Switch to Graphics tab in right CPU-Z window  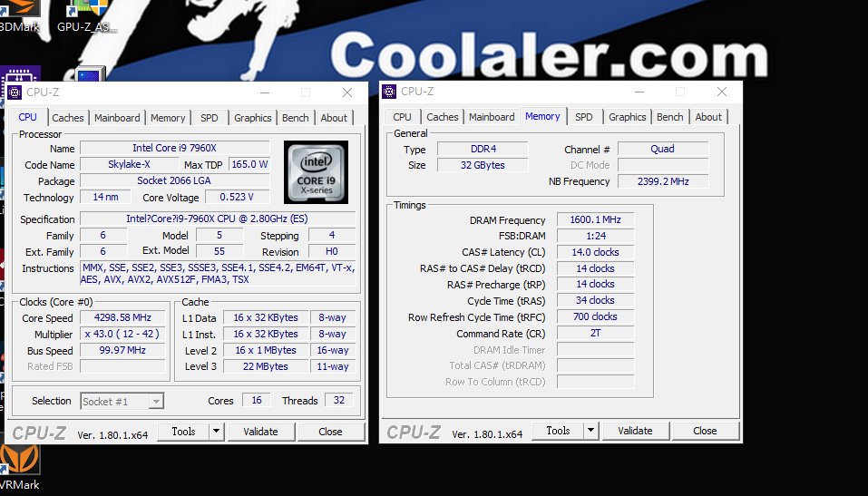(x=628, y=117)
